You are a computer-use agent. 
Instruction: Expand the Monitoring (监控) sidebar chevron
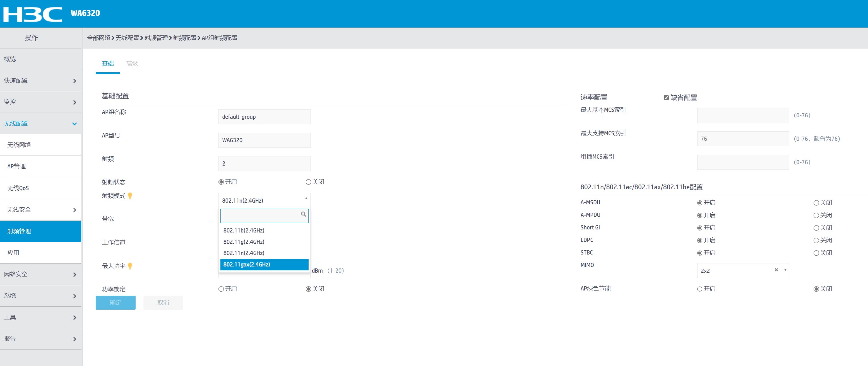click(x=74, y=102)
